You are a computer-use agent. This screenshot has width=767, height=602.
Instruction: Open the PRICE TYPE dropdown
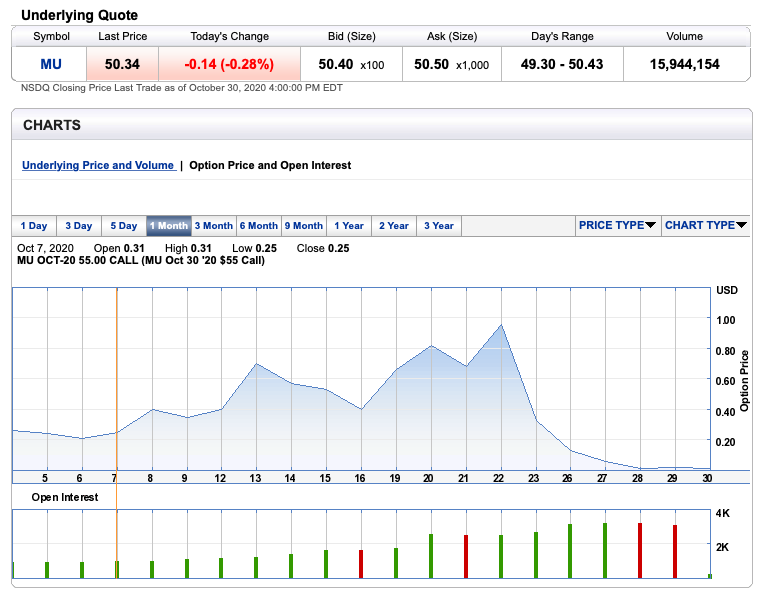(616, 225)
